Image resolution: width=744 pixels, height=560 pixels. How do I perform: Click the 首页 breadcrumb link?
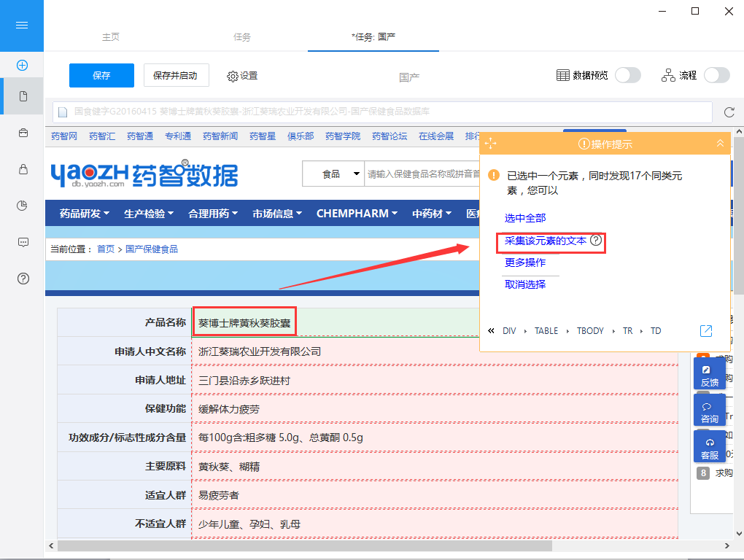coord(106,249)
